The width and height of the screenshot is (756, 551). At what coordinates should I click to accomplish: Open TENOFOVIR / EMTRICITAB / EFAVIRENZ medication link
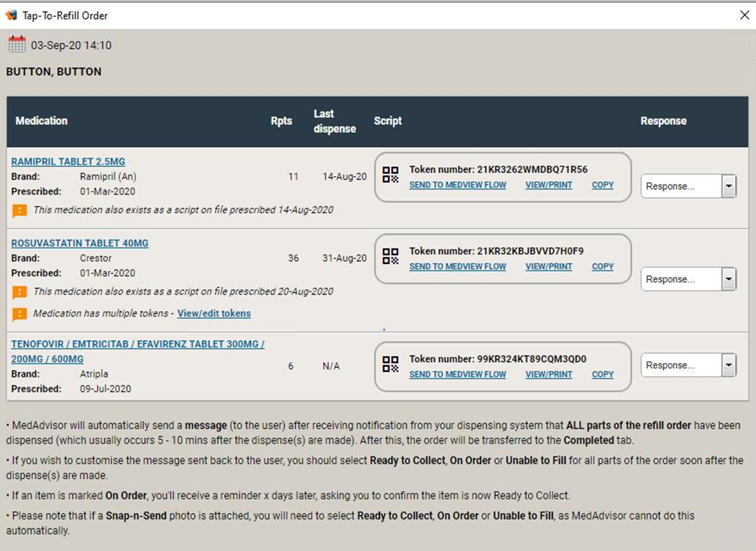pyautogui.click(x=138, y=351)
